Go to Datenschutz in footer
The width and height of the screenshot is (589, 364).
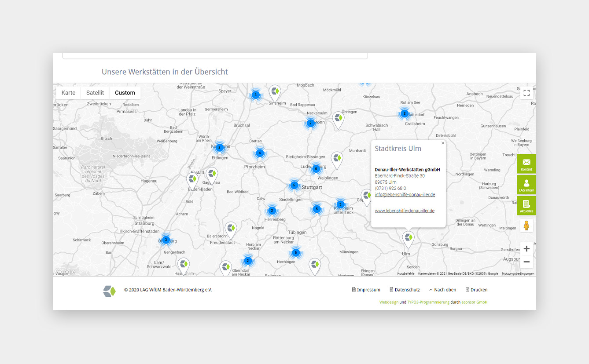(x=405, y=290)
